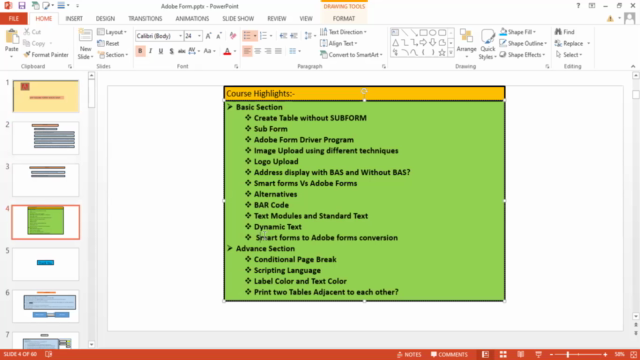This screenshot has height=360, width=640.
Task: Align text right
Action: (268, 51)
